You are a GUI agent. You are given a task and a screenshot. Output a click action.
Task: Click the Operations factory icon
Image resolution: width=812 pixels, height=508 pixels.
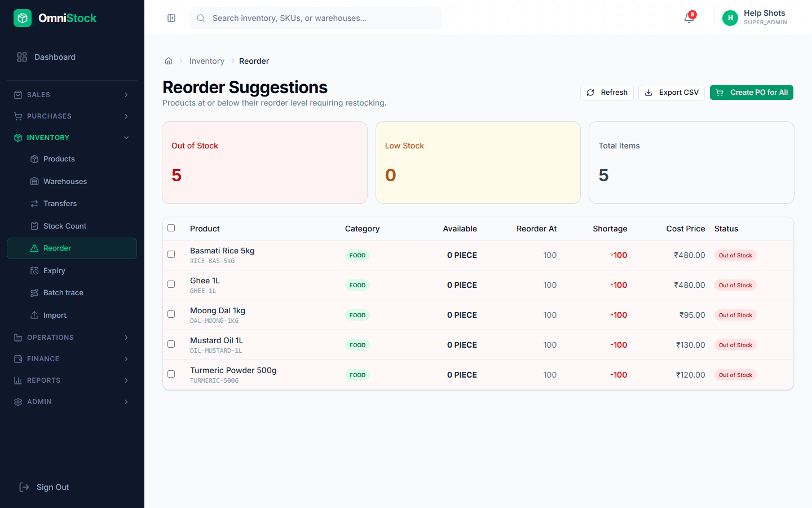pos(18,338)
